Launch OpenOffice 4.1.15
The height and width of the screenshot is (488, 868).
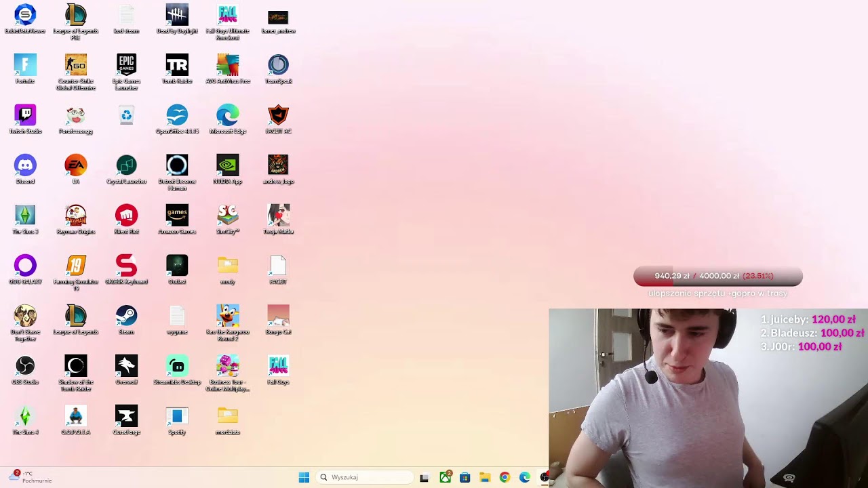[x=177, y=115]
